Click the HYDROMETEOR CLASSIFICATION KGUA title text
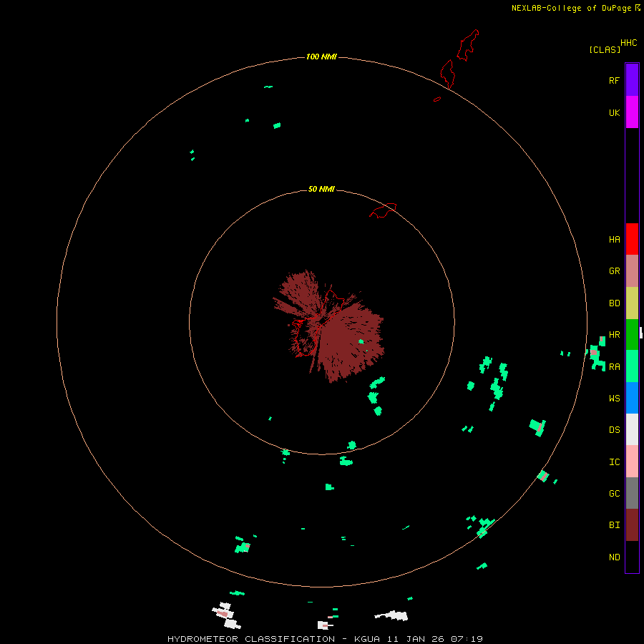Viewport: 644px width, 644px height. [x=325, y=639]
